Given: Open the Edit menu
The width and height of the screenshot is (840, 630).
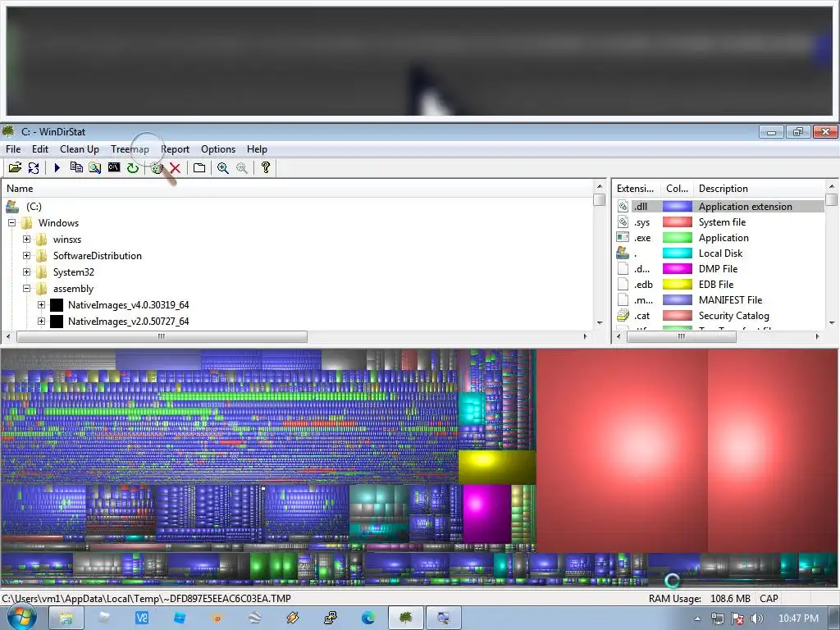Looking at the screenshot, I should click(40, 149).
